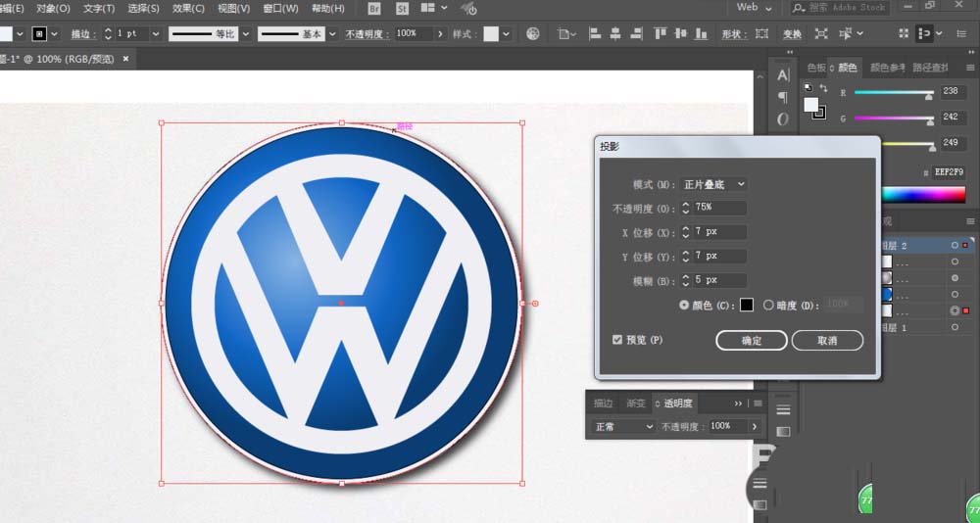Image resolution: width=980 pixels, height=523 pixels.
Task: Select the 暗度 (D) radio button
Action: coord(768,305)
